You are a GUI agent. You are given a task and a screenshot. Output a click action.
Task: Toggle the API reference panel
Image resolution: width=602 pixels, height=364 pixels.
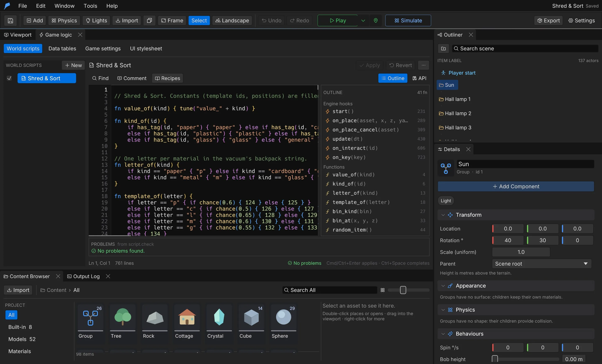pyautogui.click(x=419, y=78)
